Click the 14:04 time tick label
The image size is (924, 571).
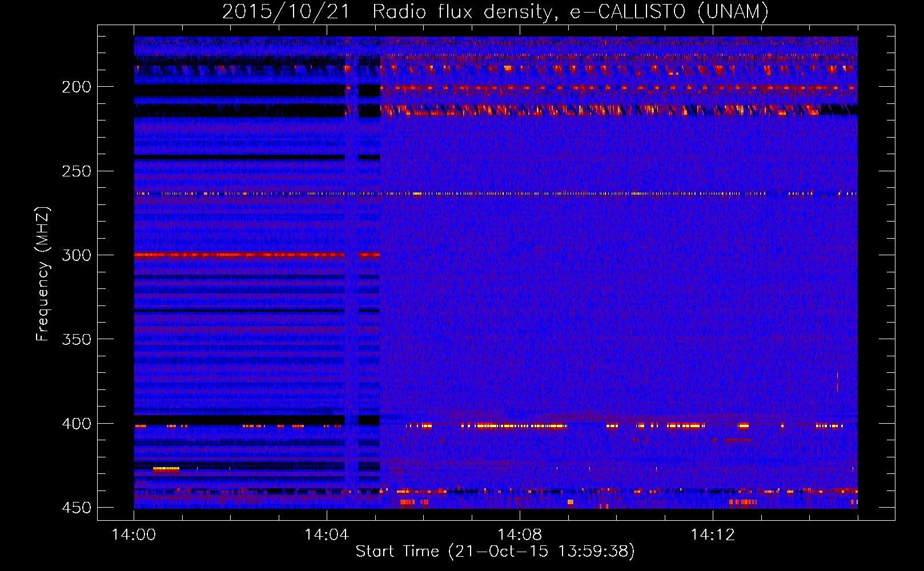327,535
